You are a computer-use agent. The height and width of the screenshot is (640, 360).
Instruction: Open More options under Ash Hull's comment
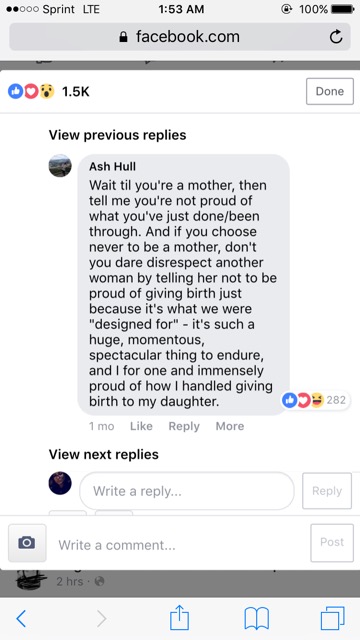[x=230, y=426]
